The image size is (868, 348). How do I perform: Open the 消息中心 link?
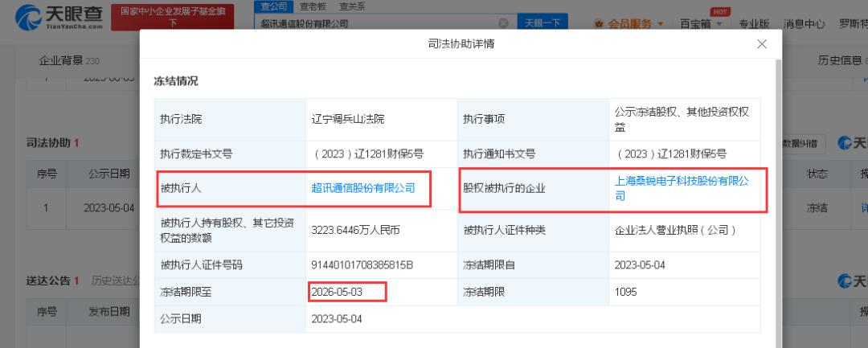tap(805, 24)
